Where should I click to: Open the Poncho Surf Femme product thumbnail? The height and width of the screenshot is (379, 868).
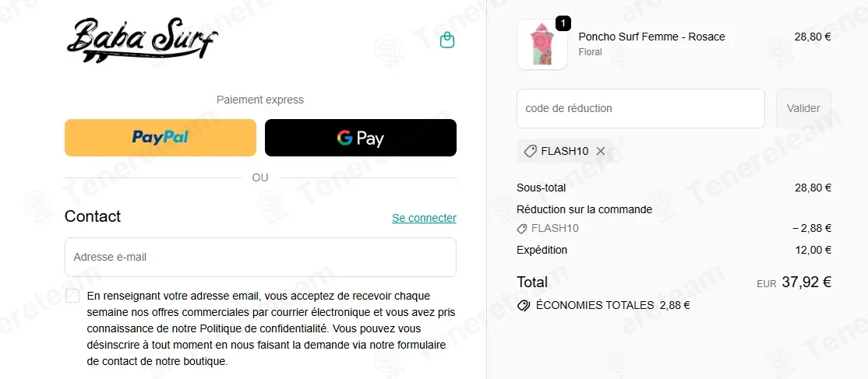tap(542, 44)
